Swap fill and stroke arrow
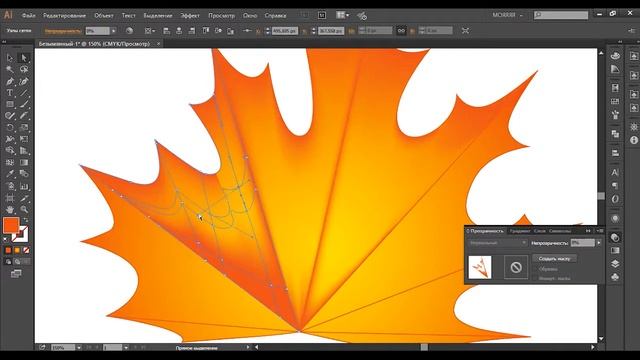The image size is (640, 360). point(25,220)
